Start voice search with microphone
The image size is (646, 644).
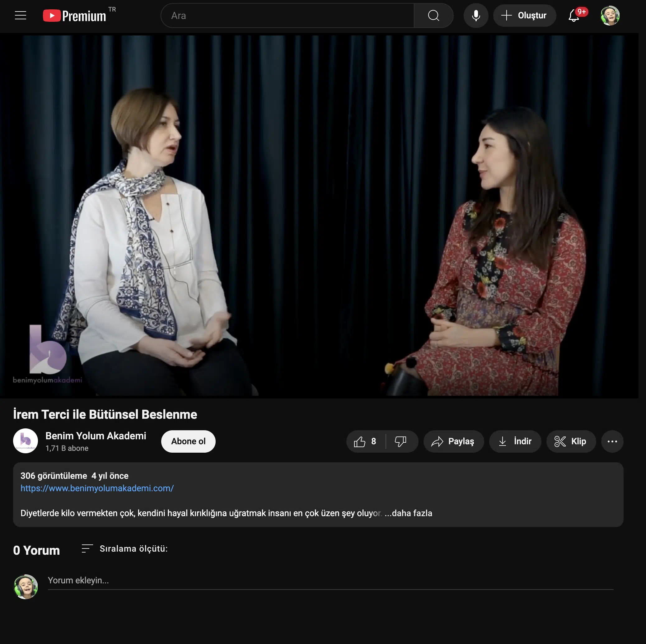[x=475, y=15]
